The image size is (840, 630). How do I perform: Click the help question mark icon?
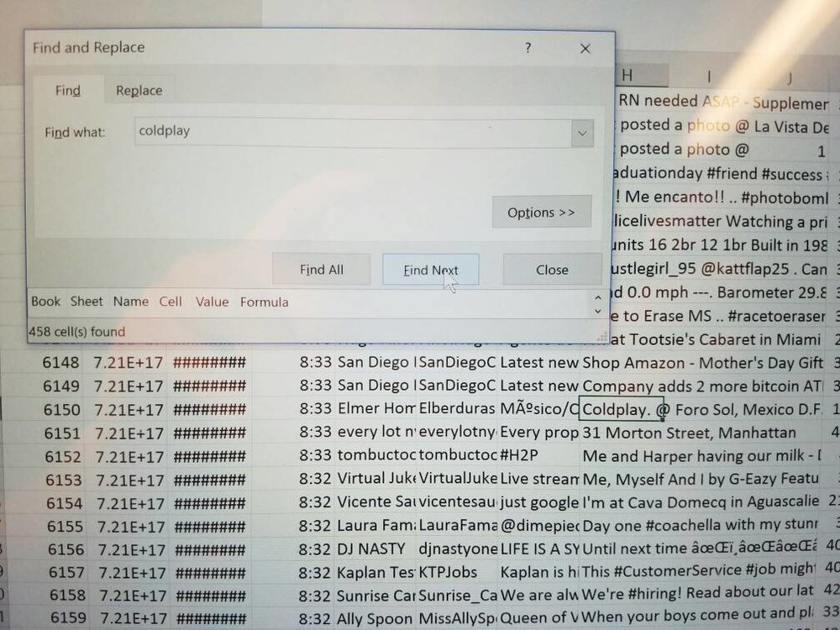(x=528, y=48)
